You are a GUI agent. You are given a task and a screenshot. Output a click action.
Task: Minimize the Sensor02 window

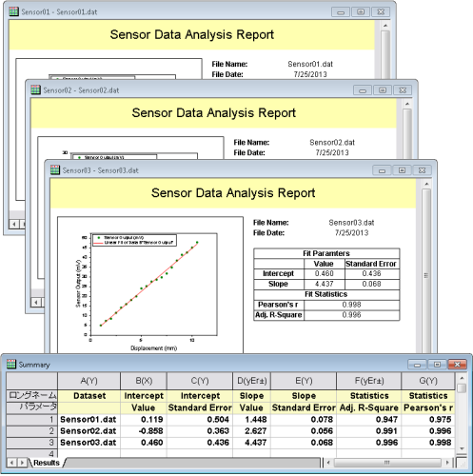click(363, 90)
